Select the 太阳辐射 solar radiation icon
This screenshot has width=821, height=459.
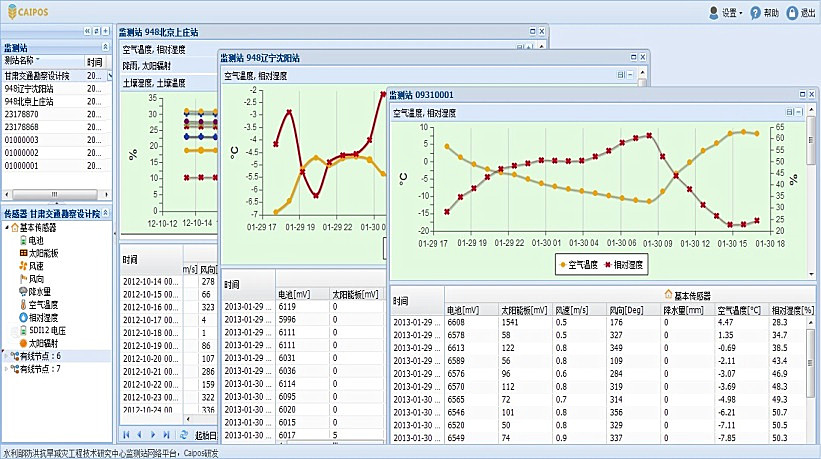click(24, 343)
